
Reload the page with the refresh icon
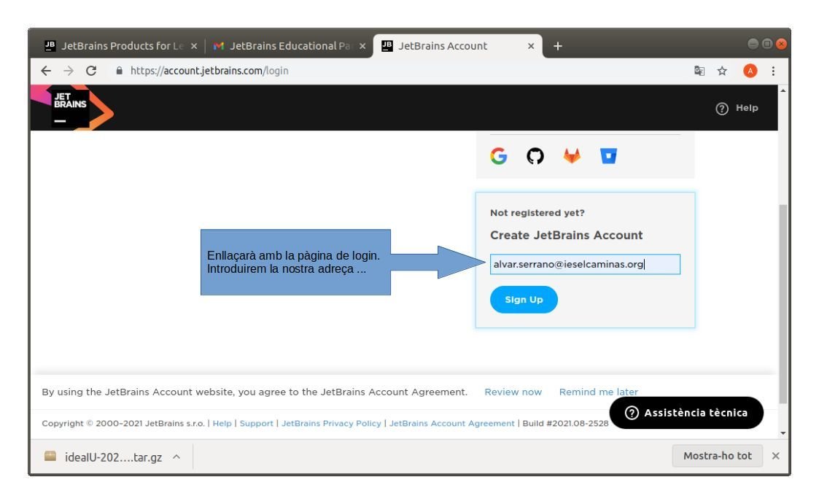tap(91, 71)
